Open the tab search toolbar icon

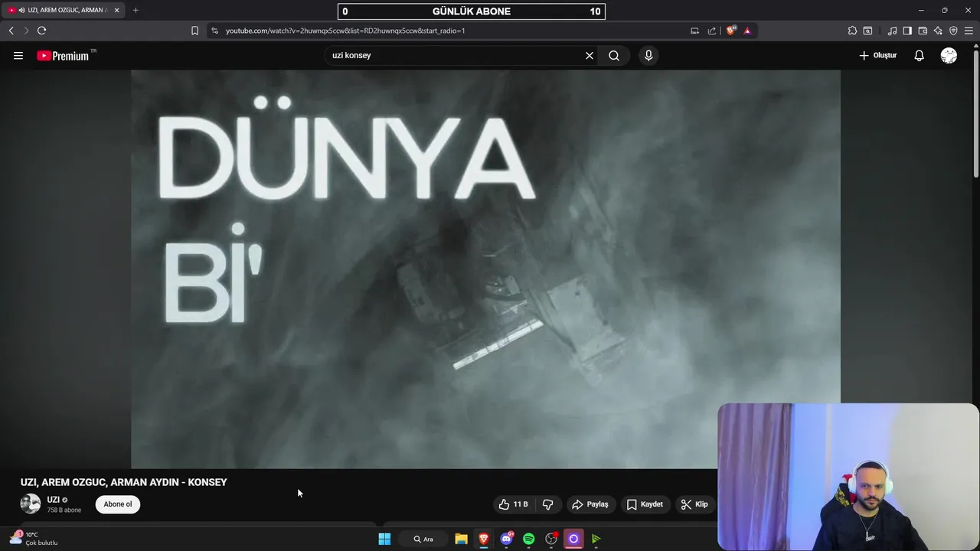pos(867,31)
